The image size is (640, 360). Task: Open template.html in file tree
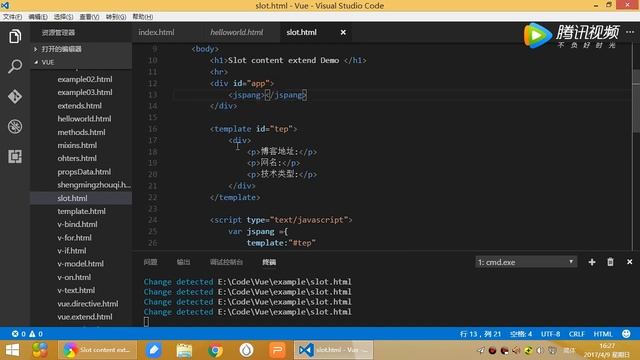pyautogui.click(x=81, y=211)
